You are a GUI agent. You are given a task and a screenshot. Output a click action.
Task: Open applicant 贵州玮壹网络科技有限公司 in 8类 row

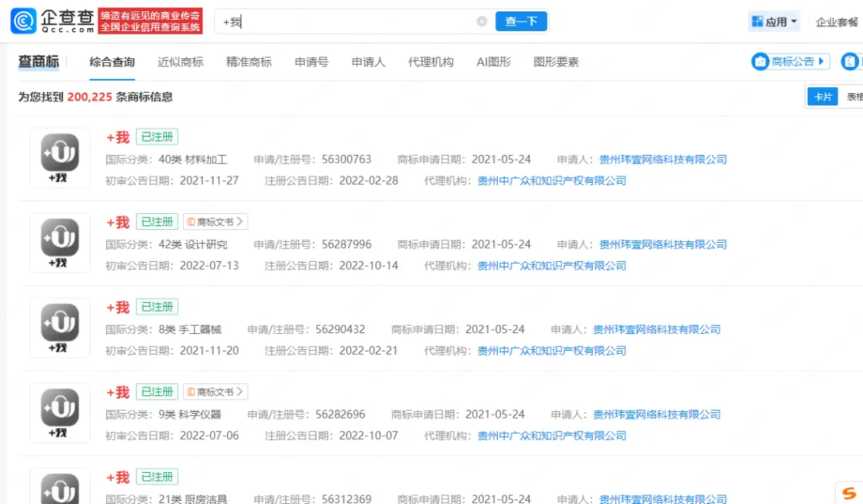(x=657, y=330)
